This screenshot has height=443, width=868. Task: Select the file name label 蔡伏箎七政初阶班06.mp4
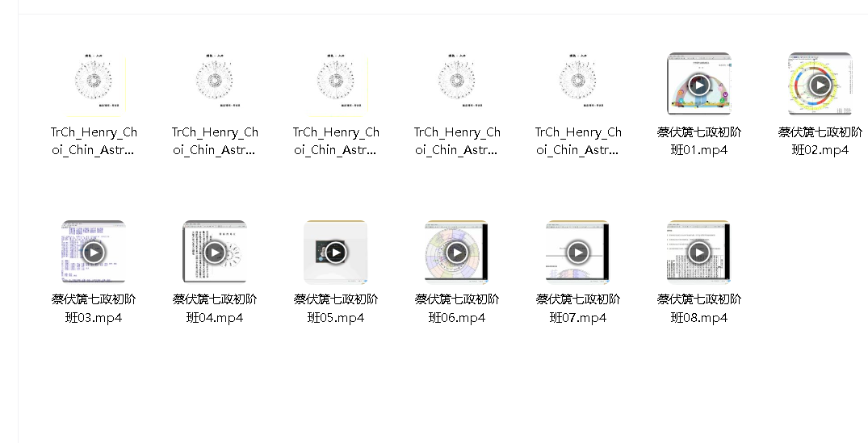457,308
